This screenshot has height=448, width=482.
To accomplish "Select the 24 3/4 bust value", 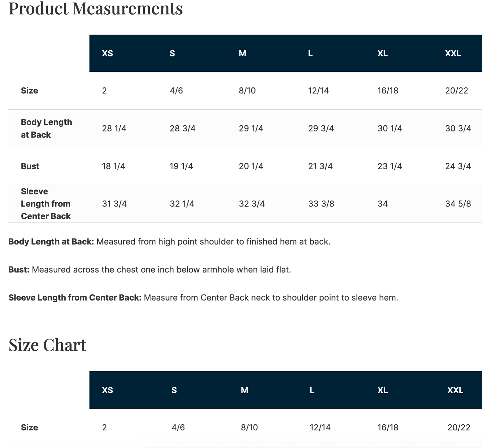I will coord(458,166).
